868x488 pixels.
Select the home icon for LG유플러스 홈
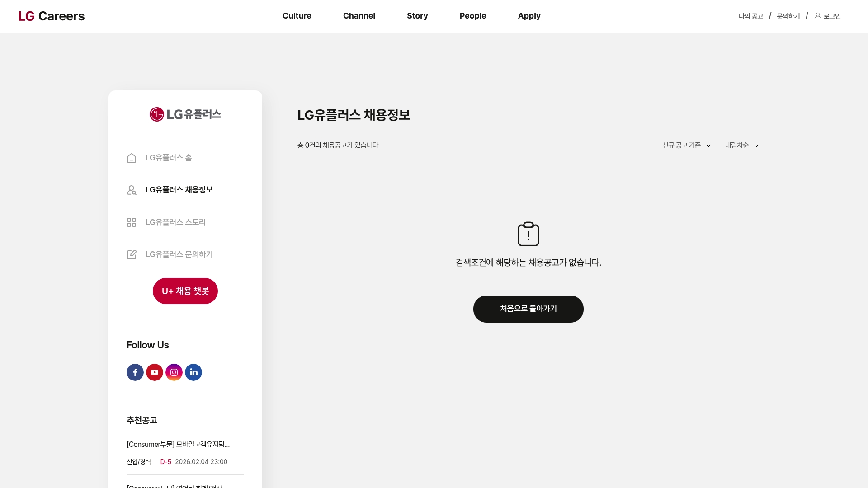[x=132, y=158]
